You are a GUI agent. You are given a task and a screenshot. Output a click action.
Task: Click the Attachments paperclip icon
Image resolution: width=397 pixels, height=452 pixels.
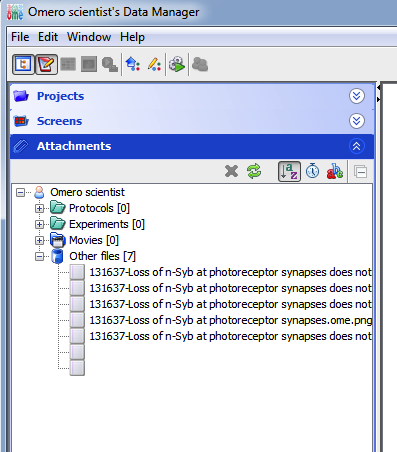21,146
